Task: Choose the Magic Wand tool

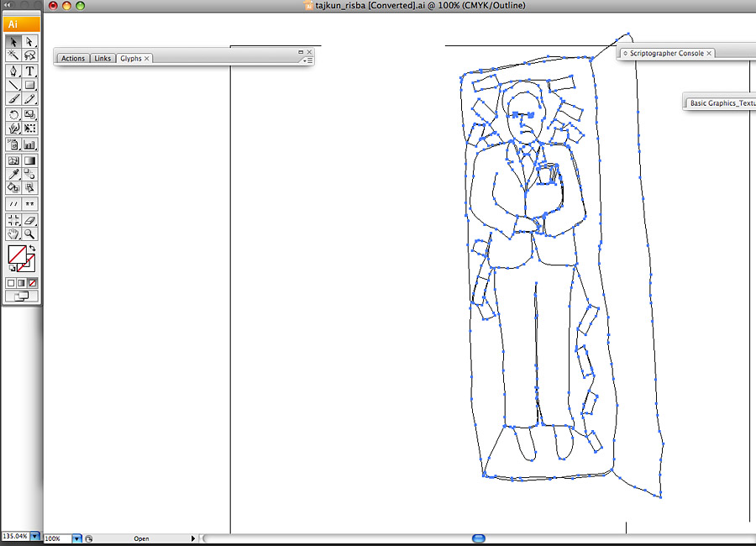Action: pos(13,55)
